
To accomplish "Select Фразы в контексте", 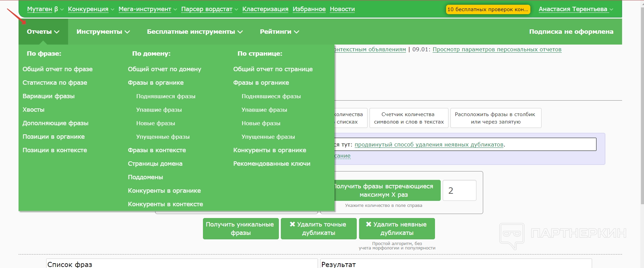I will coord(157,150).
